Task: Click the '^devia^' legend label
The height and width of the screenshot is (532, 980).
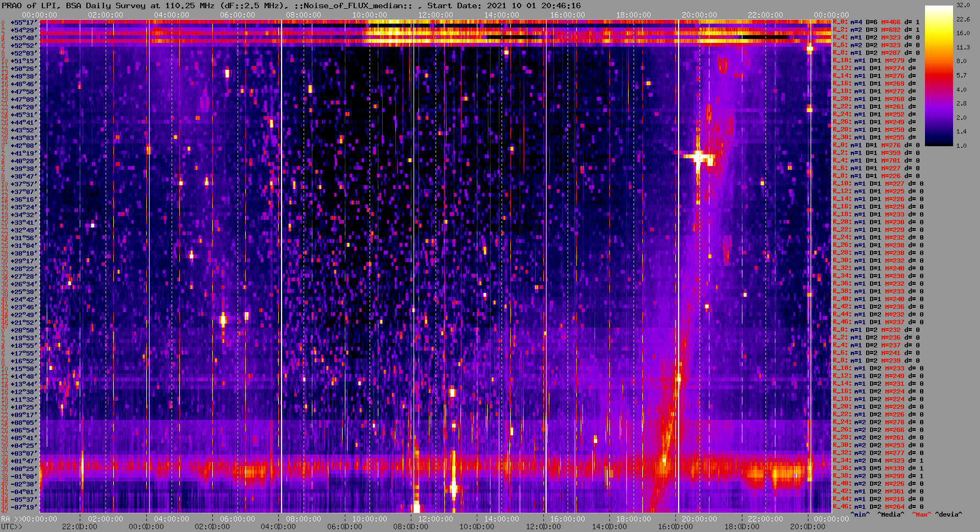Action: [x=949, y=515]
